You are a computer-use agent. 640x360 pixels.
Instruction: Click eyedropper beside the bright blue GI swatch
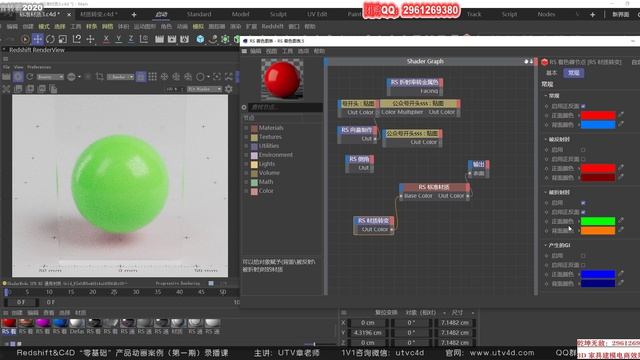(x=621, y=274)
